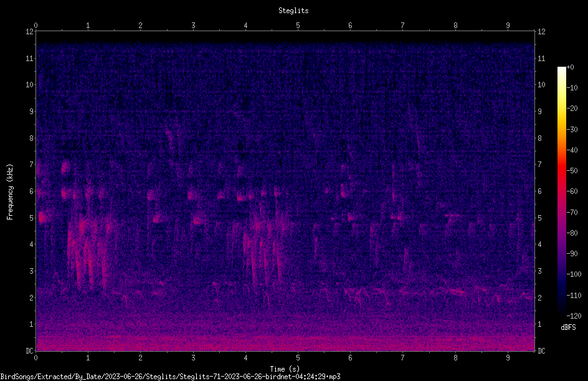This screenshot has height=381, width=588.
Task: Select the "-100" value on the color scale
Action: click(x=574, y=274)
